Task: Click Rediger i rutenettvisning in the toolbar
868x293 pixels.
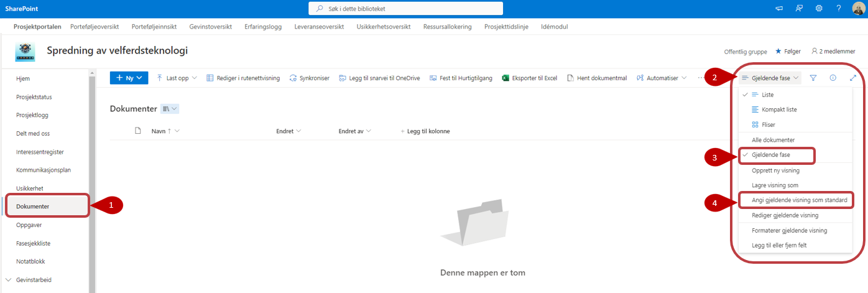Action: point(243,78)
